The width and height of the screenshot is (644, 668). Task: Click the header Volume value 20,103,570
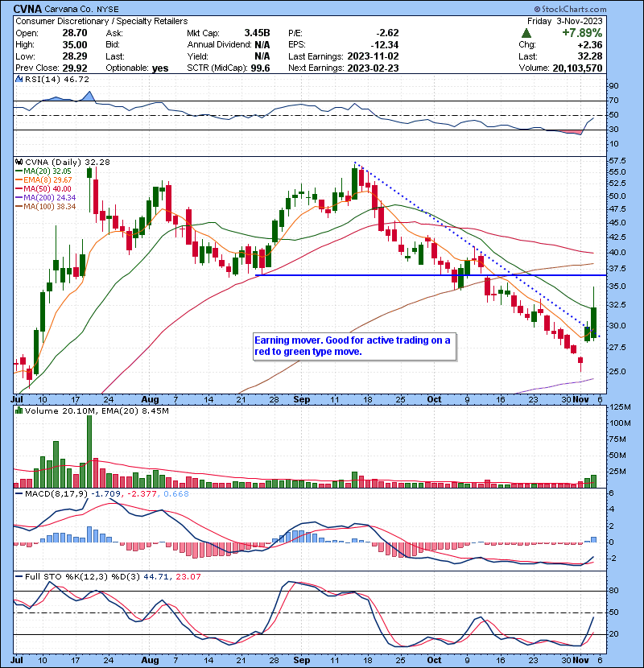(577, 68)
